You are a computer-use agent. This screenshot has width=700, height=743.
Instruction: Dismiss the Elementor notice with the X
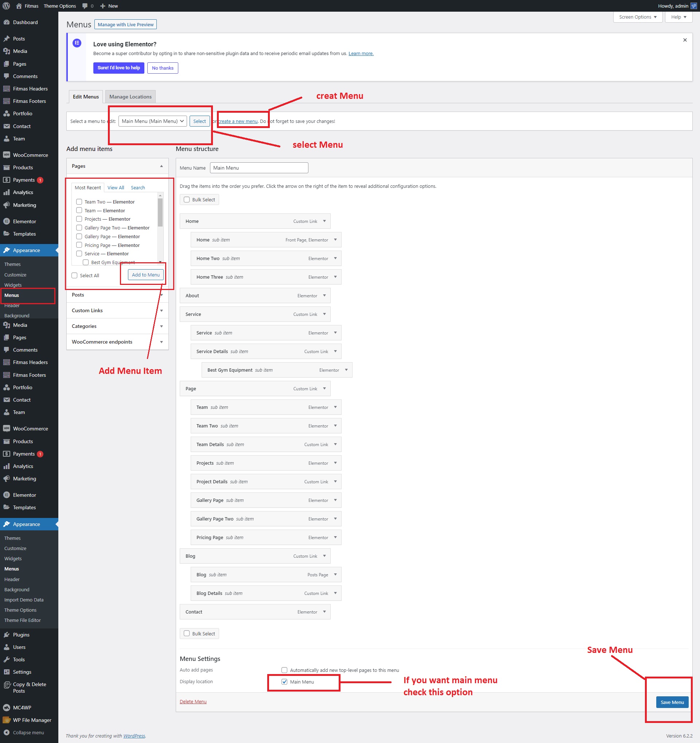pyautogui.click(x=685, y=40)
